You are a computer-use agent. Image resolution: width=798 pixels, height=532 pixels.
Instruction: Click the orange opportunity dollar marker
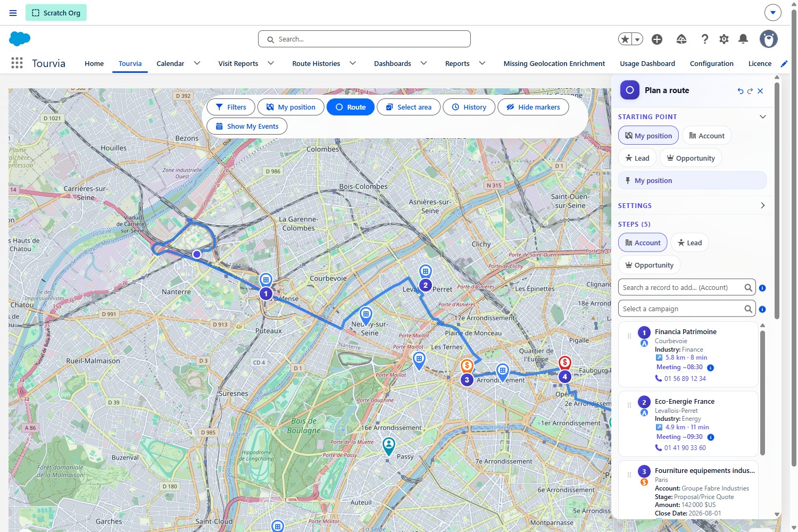click(x=467, y=365)
